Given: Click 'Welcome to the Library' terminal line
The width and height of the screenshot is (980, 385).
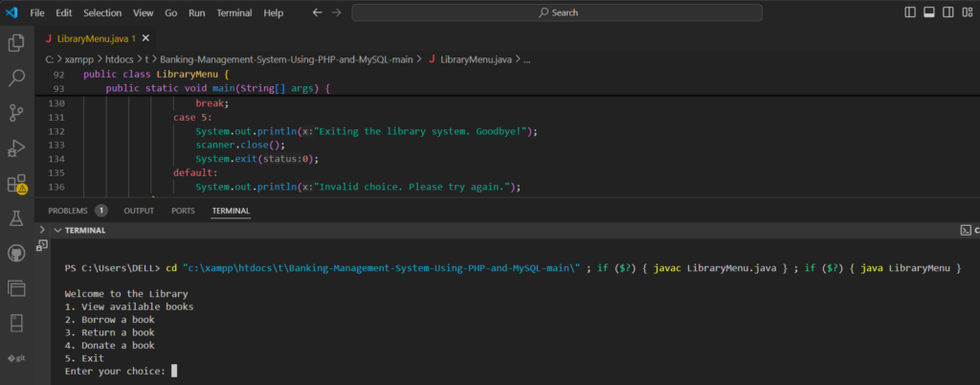Looking at the screenshot, I should click(x=126, y=294).
